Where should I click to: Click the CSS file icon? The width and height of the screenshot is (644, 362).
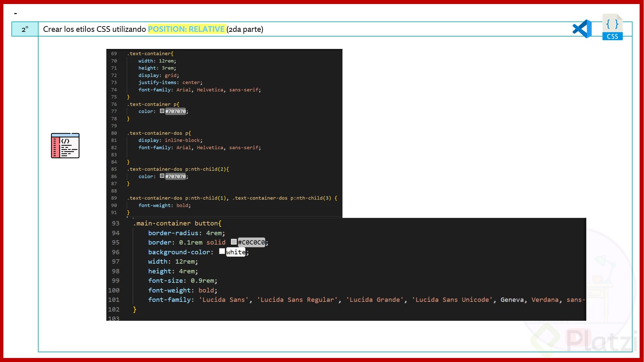click(612, 27)
